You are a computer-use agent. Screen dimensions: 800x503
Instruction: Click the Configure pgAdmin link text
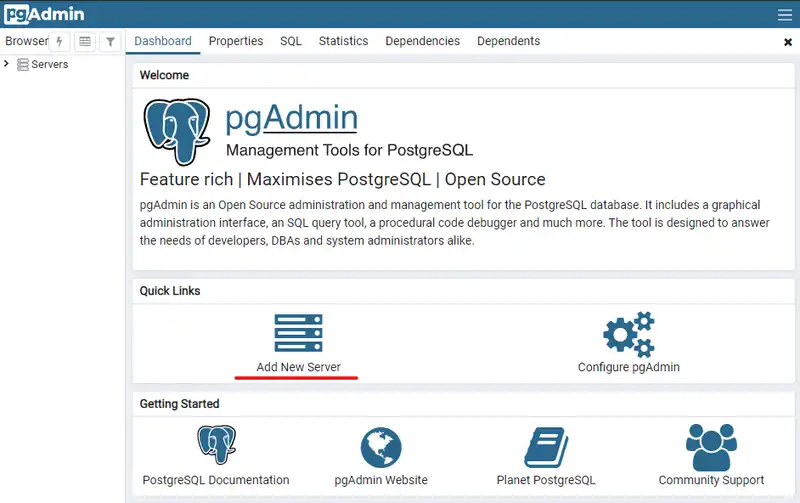click(628, 367)
